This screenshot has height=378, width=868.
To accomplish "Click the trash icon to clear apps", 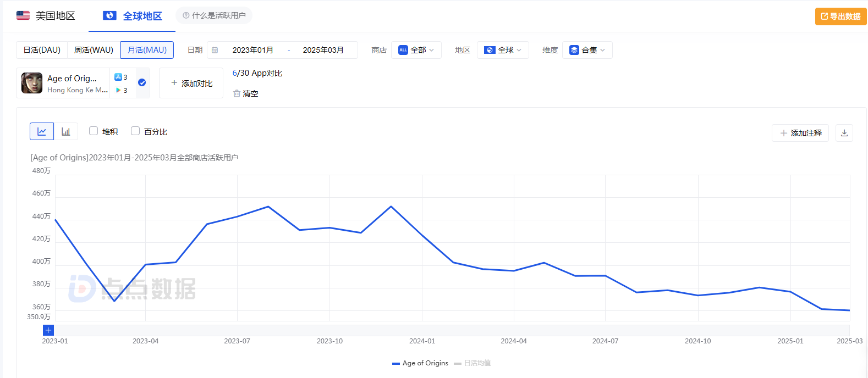I will click(237, 93).
